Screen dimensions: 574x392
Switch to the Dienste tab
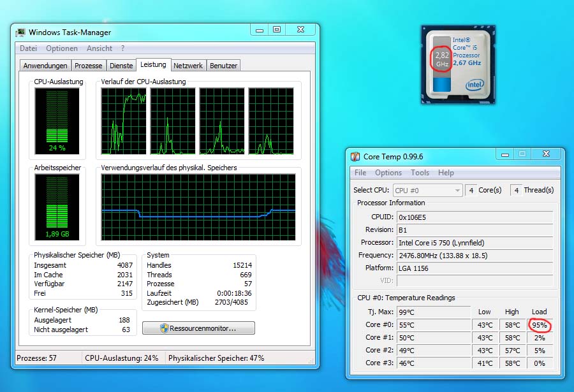click(x=121, y=66)
